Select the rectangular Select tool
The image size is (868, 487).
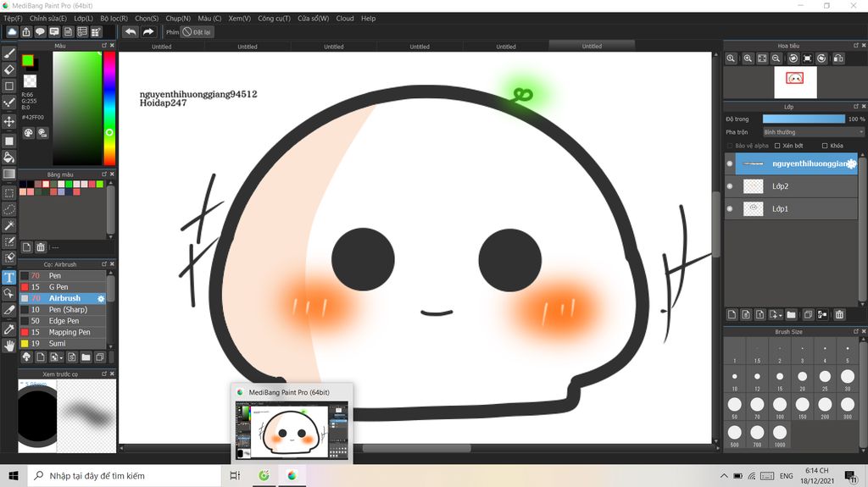pyautogui.click(x=8, y=193)
